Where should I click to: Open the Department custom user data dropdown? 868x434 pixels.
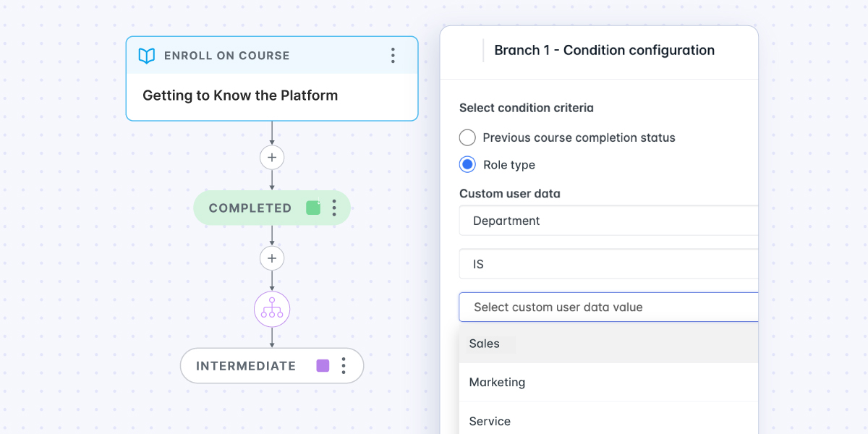(608, 221)
